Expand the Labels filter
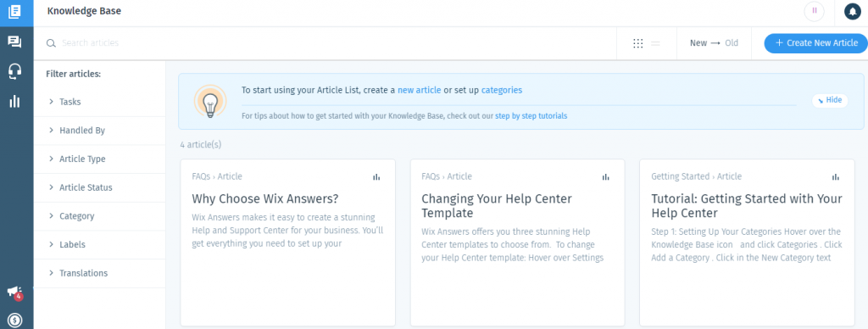Screen dimensions: 868x329 click(100, 244)
